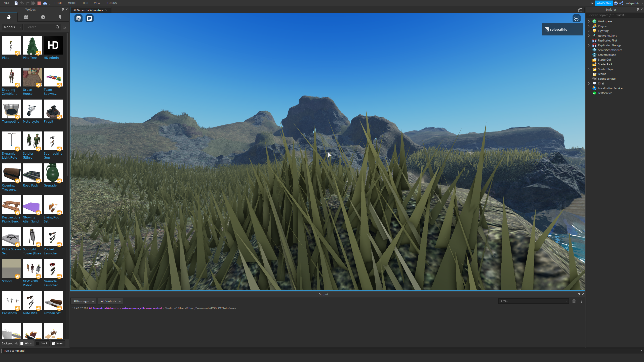
Task: Set toolbox background to Black
Action: point(42,343)
